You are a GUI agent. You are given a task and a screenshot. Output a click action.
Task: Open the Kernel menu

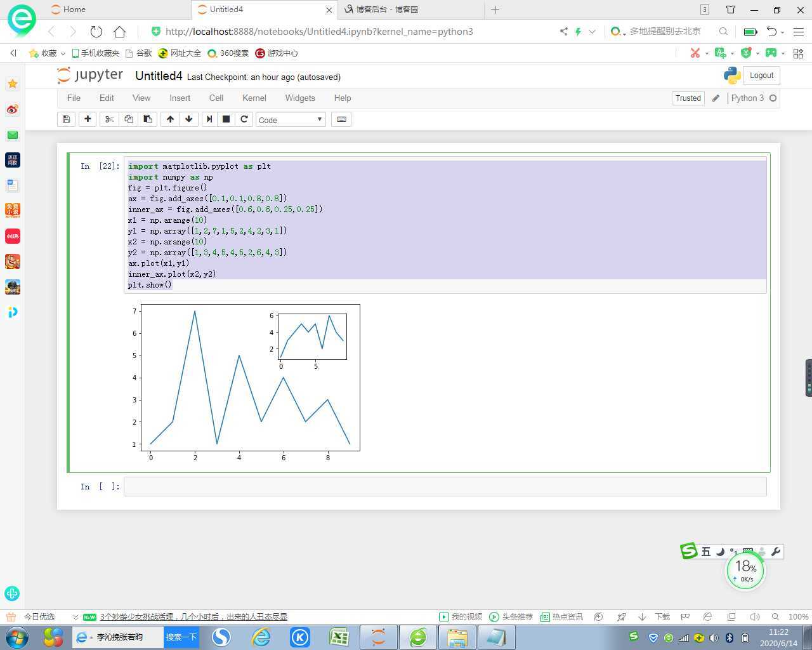click(254, 98)
